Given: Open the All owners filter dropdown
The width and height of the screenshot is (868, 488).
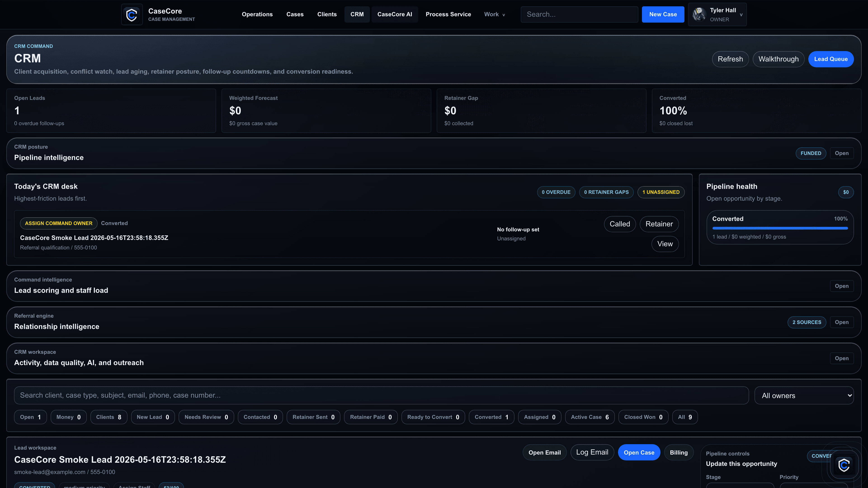Looking at the screenshot, I should pos(804,395).
